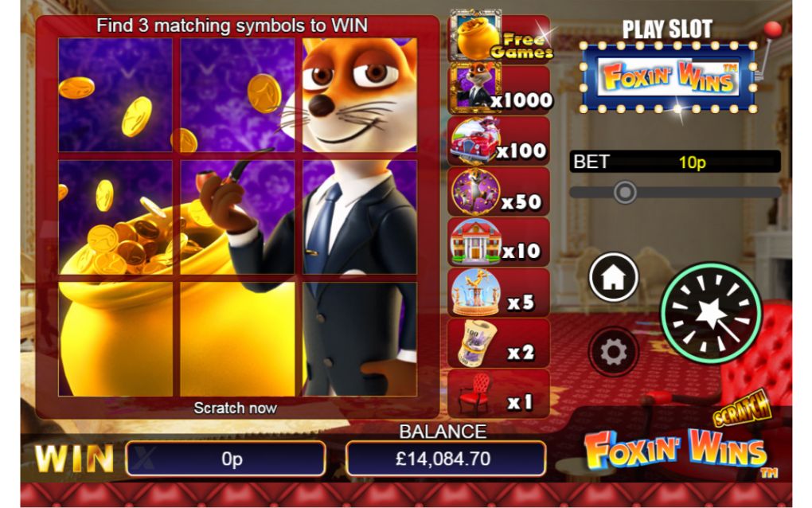Open settings with the gear icon
This screenshot has width=812, height=508.
pyautogui.click(x=614, y=352)
